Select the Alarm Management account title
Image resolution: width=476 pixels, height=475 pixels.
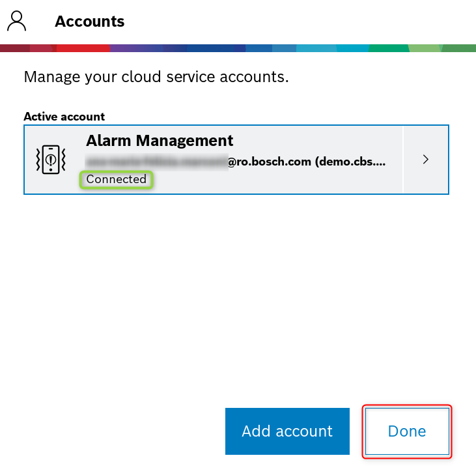click(x=160, y=140)
